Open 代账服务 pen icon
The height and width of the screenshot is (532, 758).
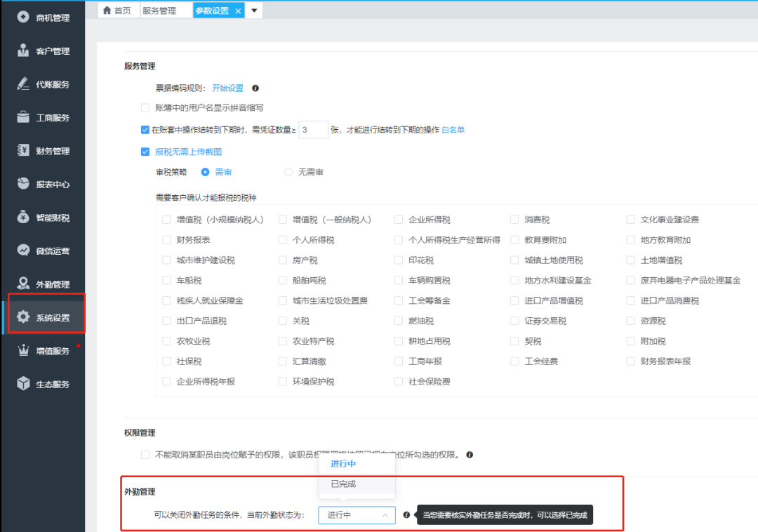tap(22, 84)
